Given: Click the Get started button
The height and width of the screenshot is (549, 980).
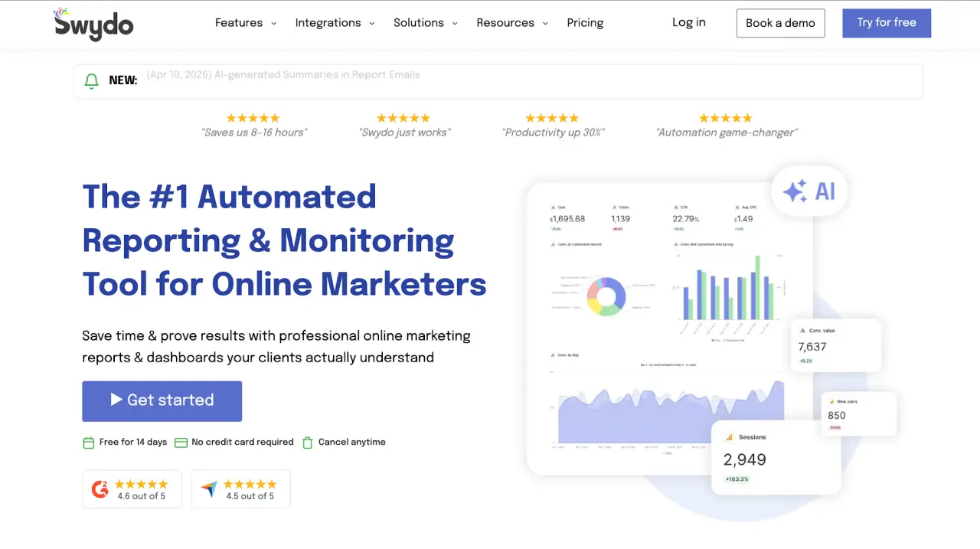Looking at the screenshot, I should pyautogui.click(x=162, y=401).
